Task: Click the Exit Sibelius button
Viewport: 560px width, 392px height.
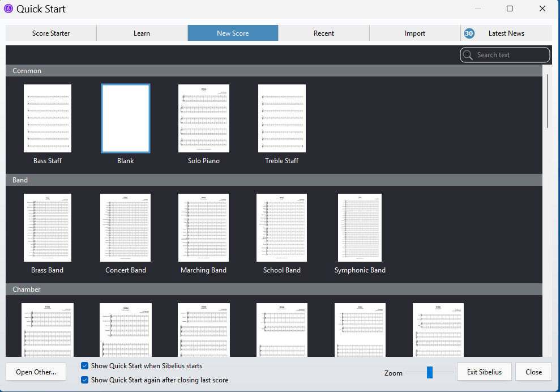Action: pyautogui.click(x=484, y=372)
